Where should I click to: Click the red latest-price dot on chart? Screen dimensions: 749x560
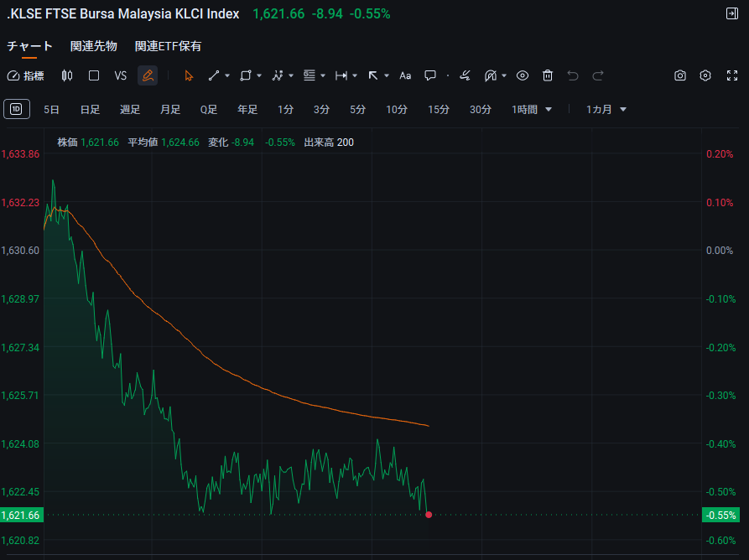tap(429, 515)
